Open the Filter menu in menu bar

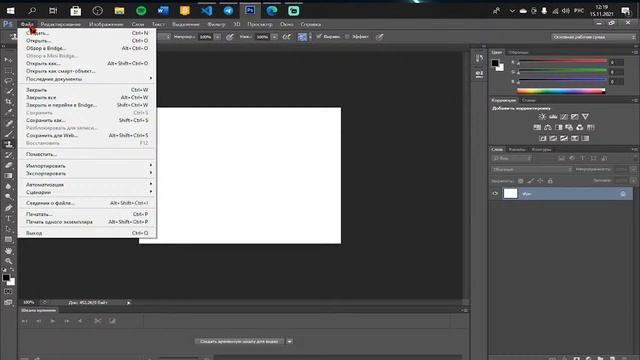tap(216, 24)
